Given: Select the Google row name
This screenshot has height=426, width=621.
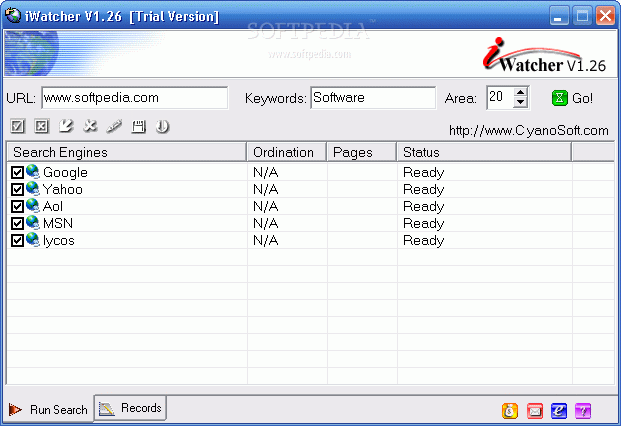Looking at the screenshot, I should click(x=65, y=173).
